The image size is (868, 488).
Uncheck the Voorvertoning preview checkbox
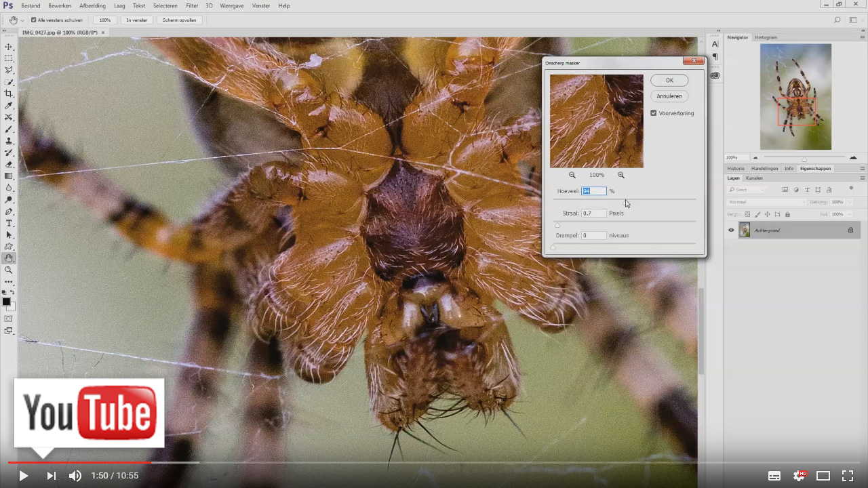[654, 113]
